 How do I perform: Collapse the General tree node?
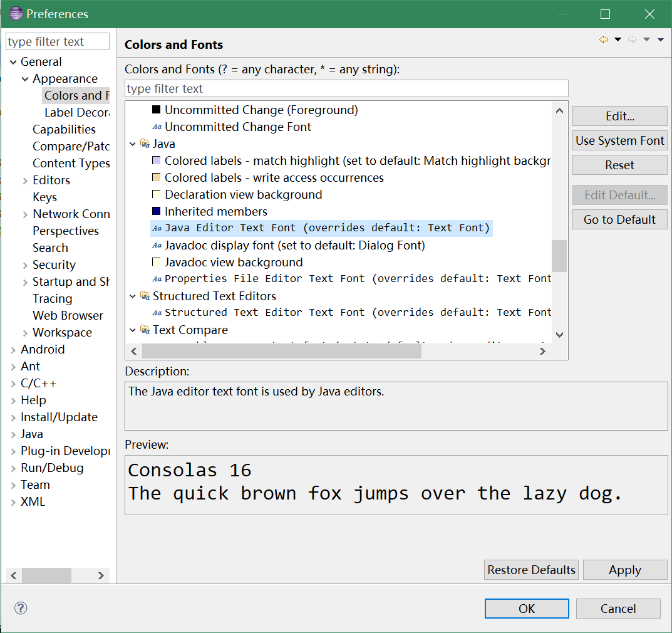click(13, 62)
